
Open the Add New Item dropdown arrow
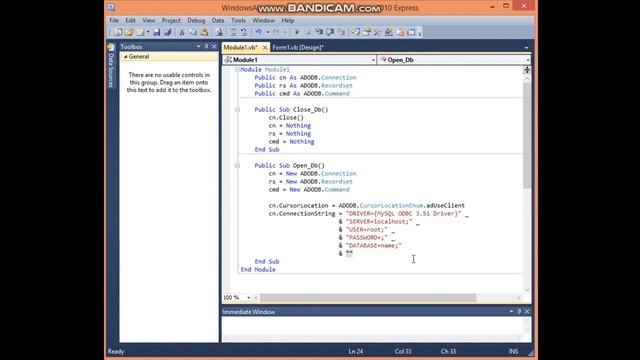click(148, 32)
